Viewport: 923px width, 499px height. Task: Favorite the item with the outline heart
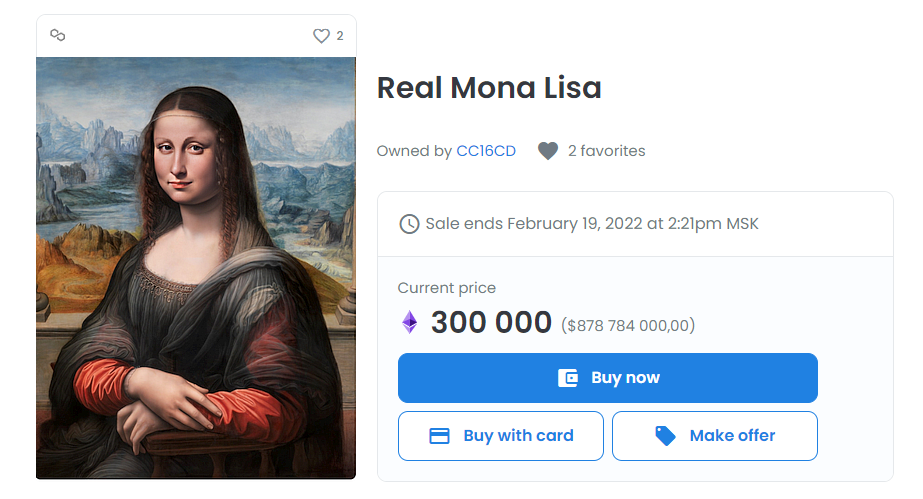click(321, 36)
